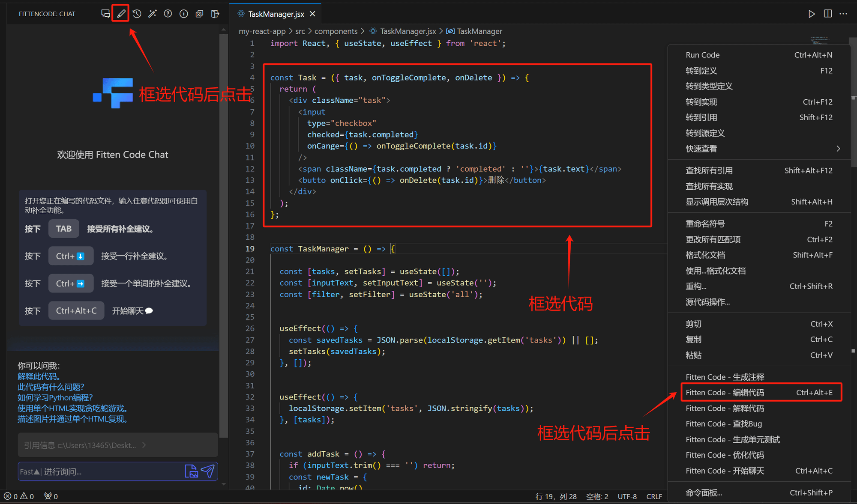The image size is (857, 504).
Task: Open editor more actions ellipsis
Action: pyautogui.click(x=843, y=14)
